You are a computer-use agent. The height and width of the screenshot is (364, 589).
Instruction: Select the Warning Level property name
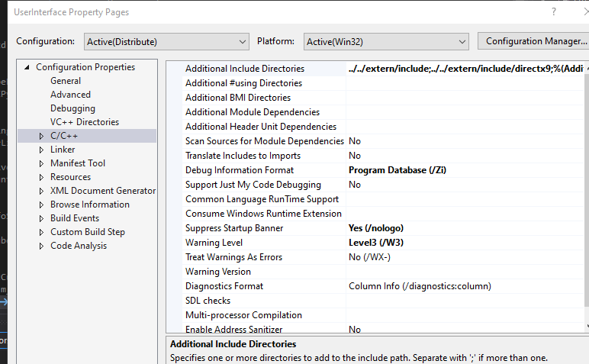click(x=214, y=243)
